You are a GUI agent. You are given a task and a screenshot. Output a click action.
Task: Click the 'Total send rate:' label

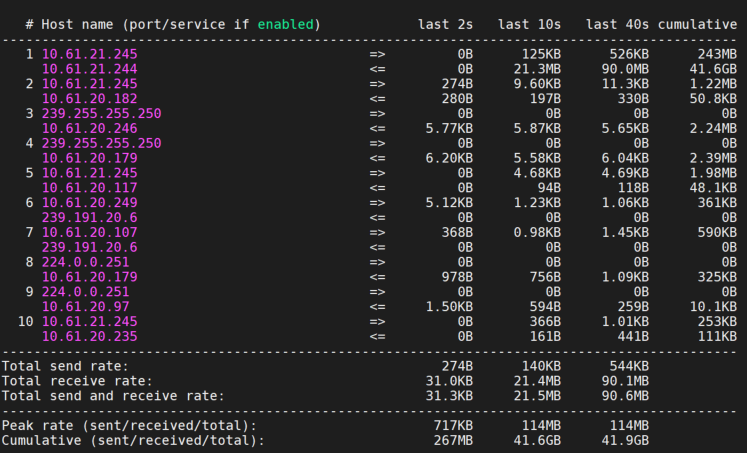[65, 366]
